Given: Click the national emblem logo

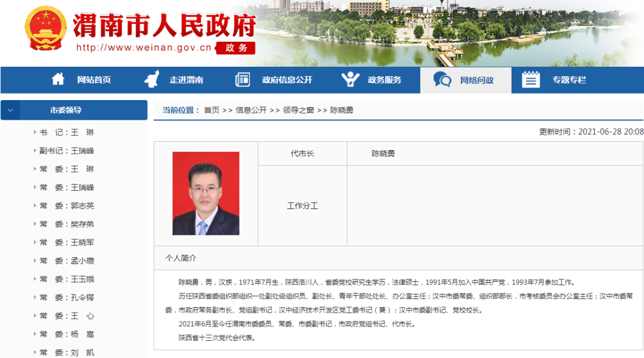Looking at the screenshot, I should pos(46,30).
